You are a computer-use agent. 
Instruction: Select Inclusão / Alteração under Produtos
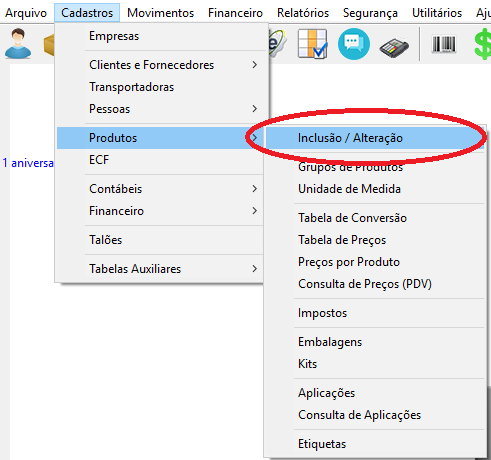tap(375, 138)
